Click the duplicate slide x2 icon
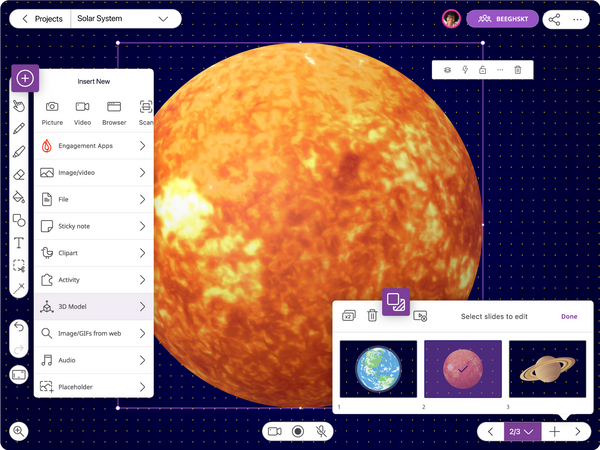The image size is (600, 450). tap(348, 316)
